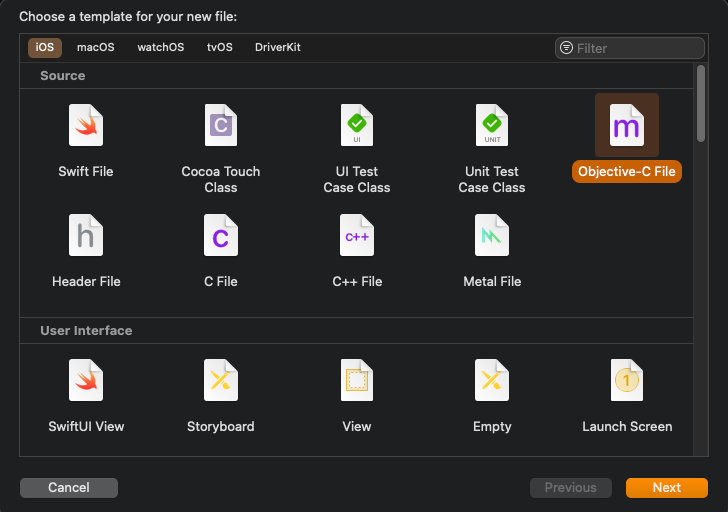Focus the Filter text field
728x512 pixels.
point(630,48)
